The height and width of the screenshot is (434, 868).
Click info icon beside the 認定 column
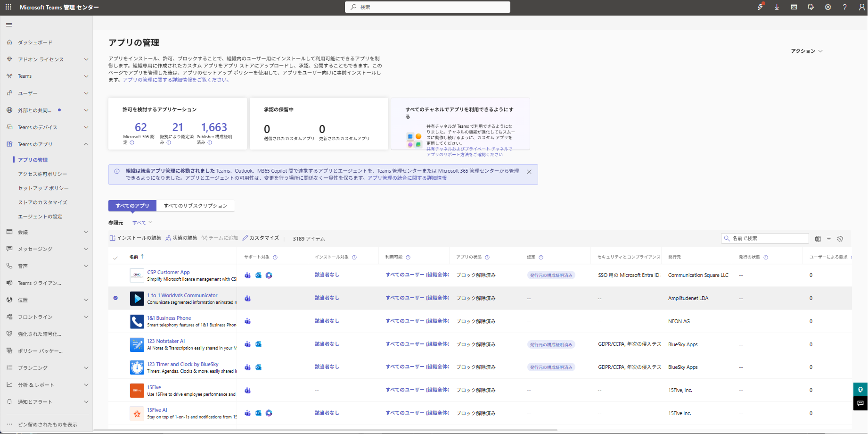541,258
